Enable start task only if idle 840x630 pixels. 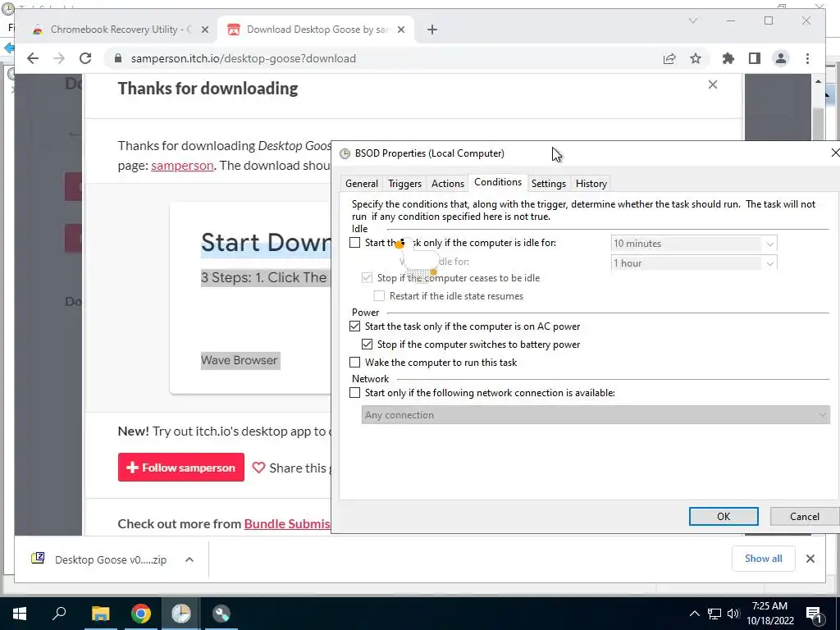pos(354,243)
